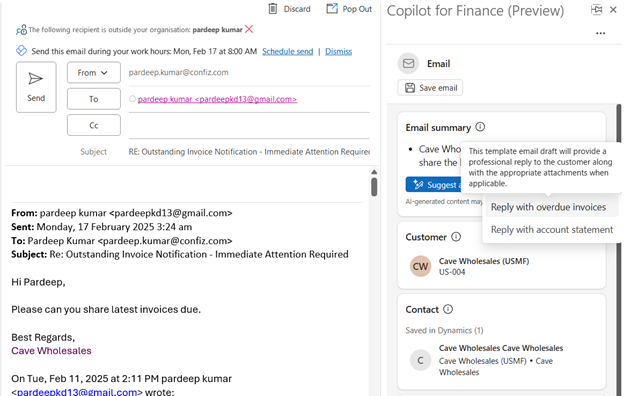The width and height of the screenshot is (624, 396).
Task: Open the To recipients picker
Action: (x=94, y=99)
